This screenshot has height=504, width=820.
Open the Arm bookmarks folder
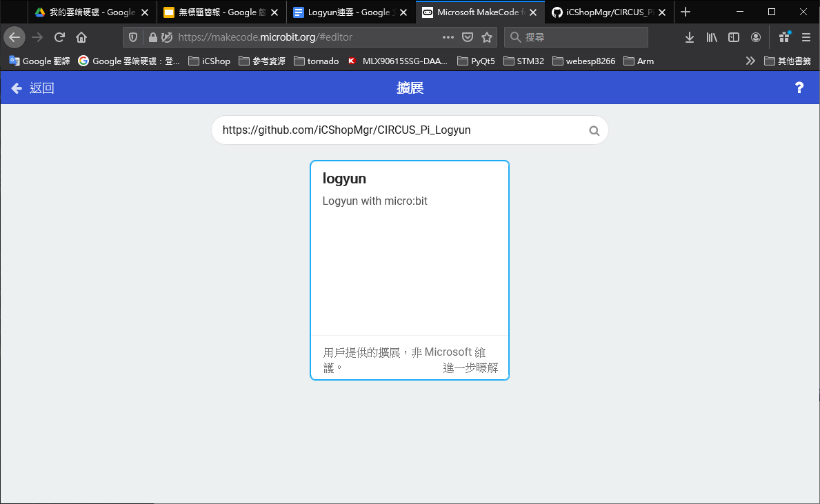click(x=639, y=61)
